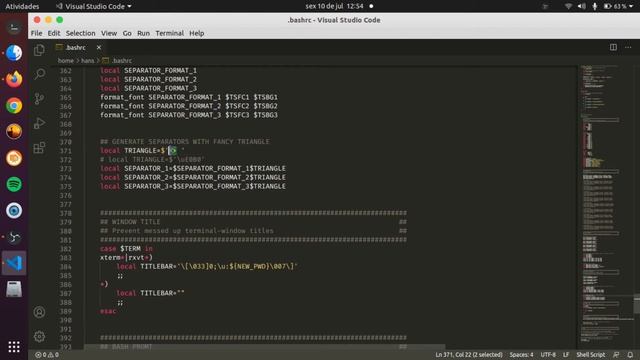Open the editor More Actions ellipsis
This screenshot has width=640, height=360.
point(628,47)
